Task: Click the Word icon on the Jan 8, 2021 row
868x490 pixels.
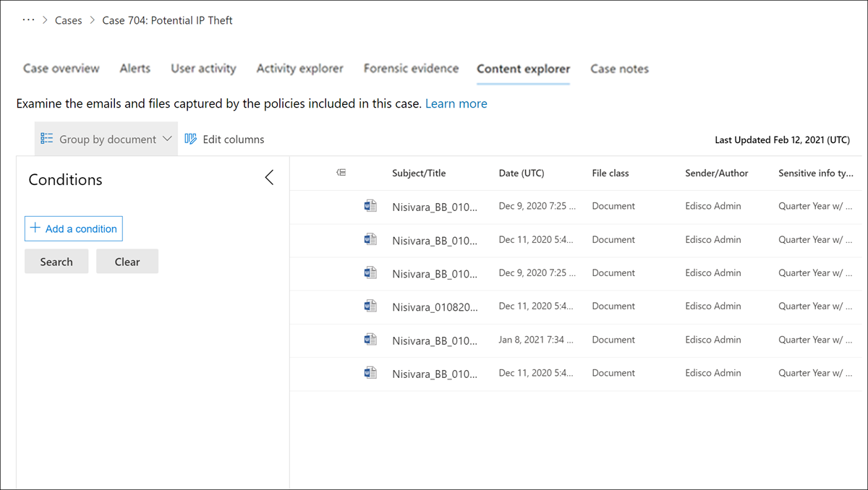Action: 370,339
